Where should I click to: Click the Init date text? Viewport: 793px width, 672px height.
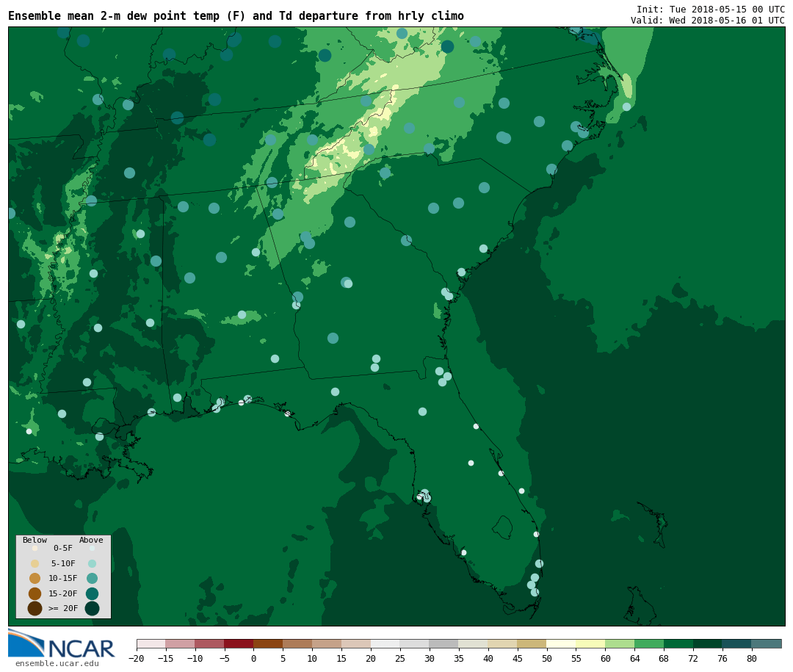point(710,10)
